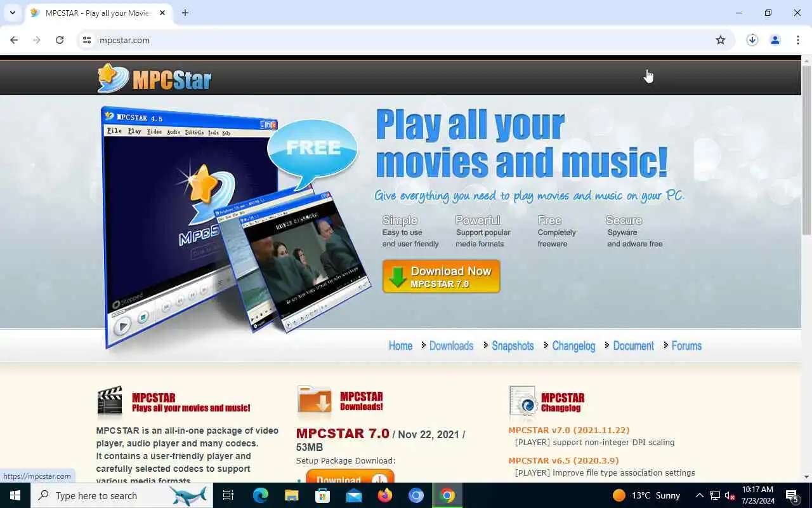812x508 pixels.
Task: Open the notification center icon
Action: 793,495
